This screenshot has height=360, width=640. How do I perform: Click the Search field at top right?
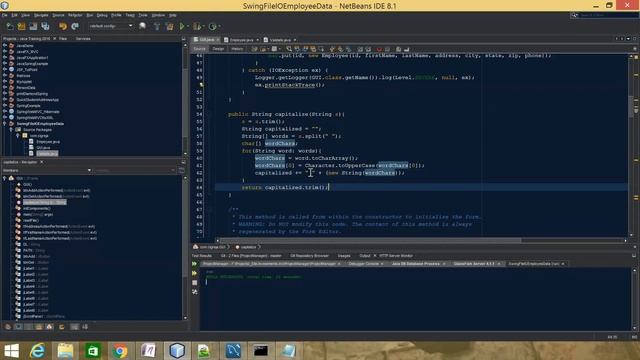click(608, 15)
